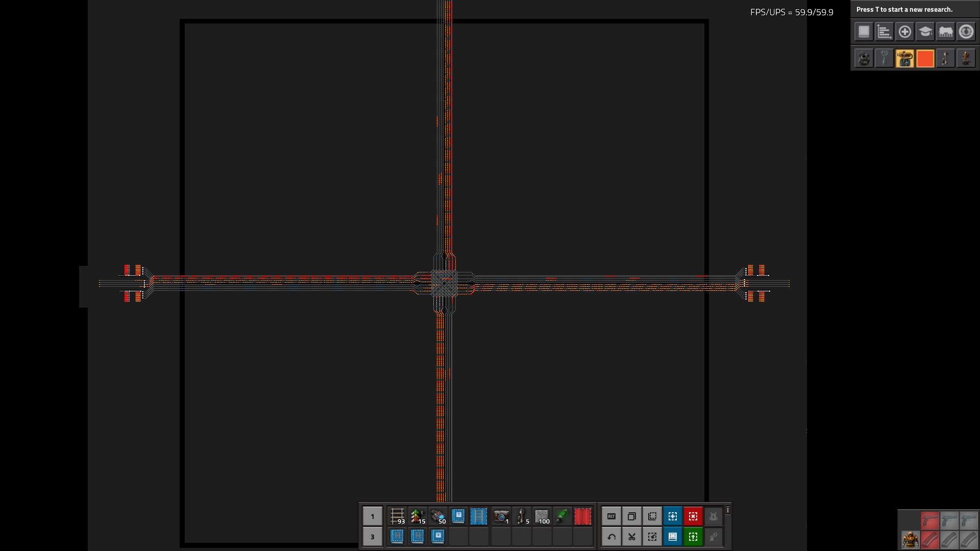Toggle the electric pole network map overlay
The width and height of the screenshot is (980, 551).
tap(884, 59)
